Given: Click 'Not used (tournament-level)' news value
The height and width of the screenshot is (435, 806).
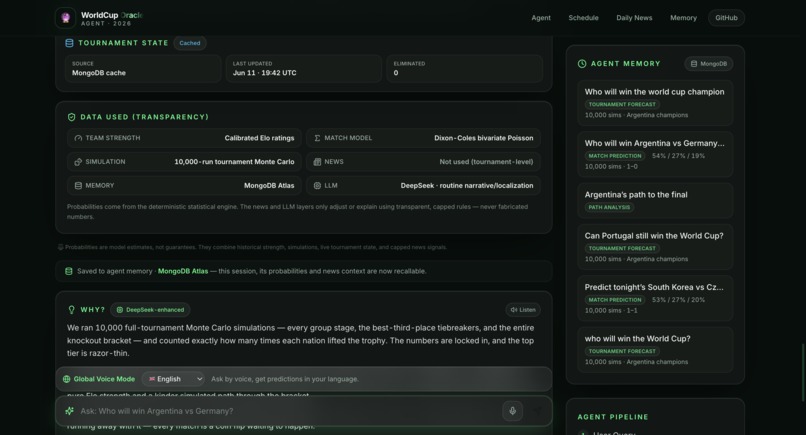Looking at the screenshot, I should point(486,162).
